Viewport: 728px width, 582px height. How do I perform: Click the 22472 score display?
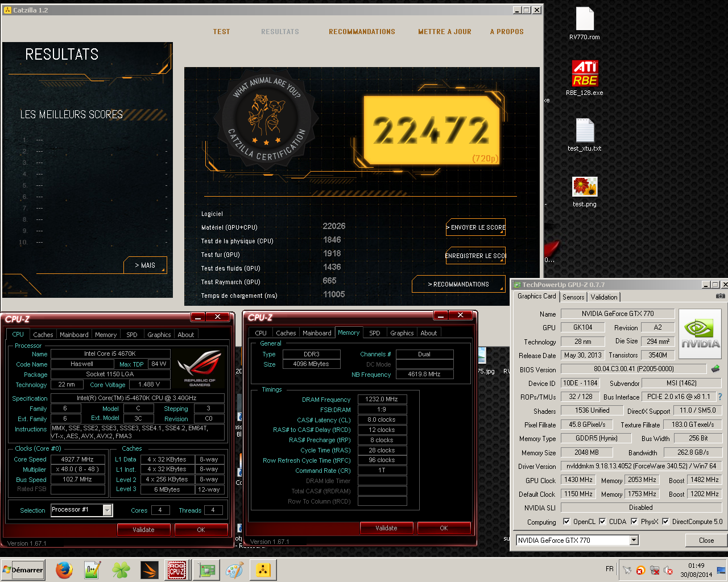click(x=432, y=130)
